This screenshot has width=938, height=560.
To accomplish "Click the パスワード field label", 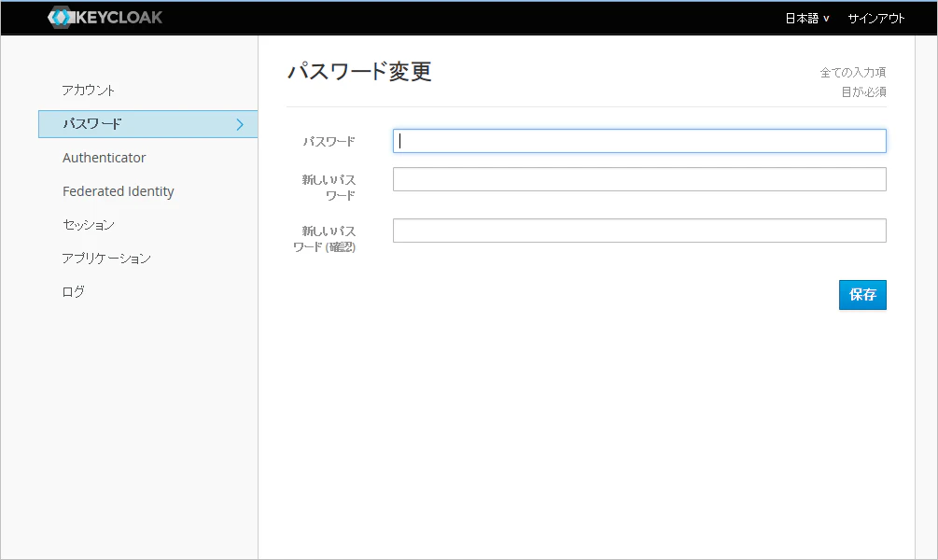I will pyautogui.click(x=329, y=142).
